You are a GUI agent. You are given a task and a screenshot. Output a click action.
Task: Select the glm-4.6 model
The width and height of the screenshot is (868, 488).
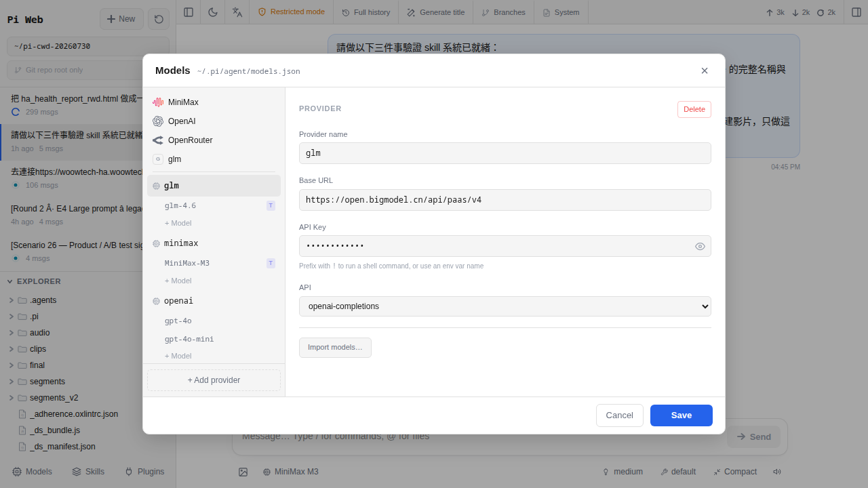pos(214,205)
